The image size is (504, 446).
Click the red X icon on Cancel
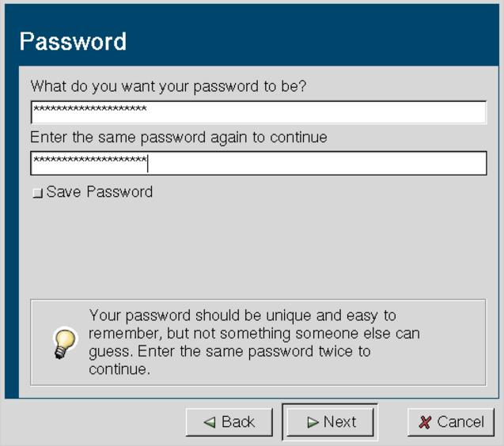pyautogui.click(x=425, y=422)
